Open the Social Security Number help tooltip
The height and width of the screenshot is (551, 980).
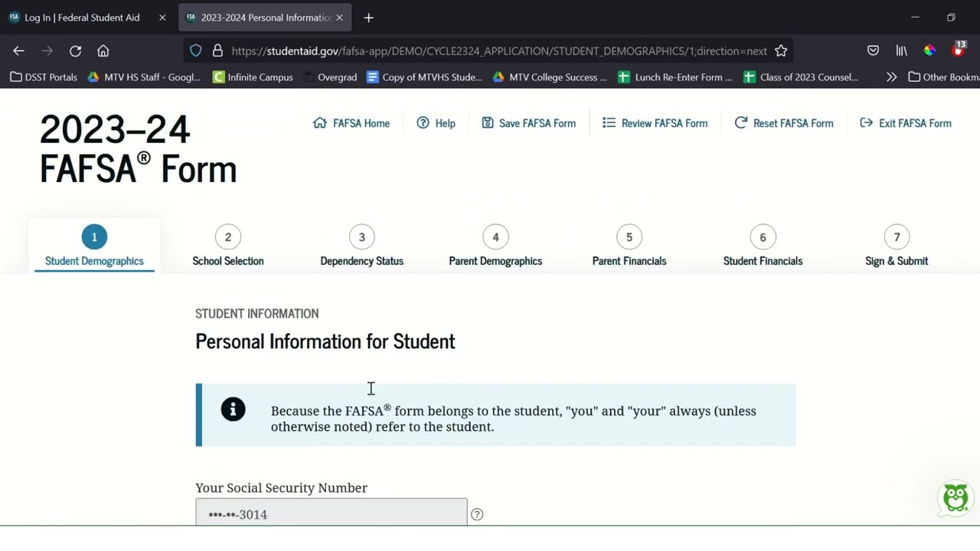pyautogui.click(x=477, y=514)
